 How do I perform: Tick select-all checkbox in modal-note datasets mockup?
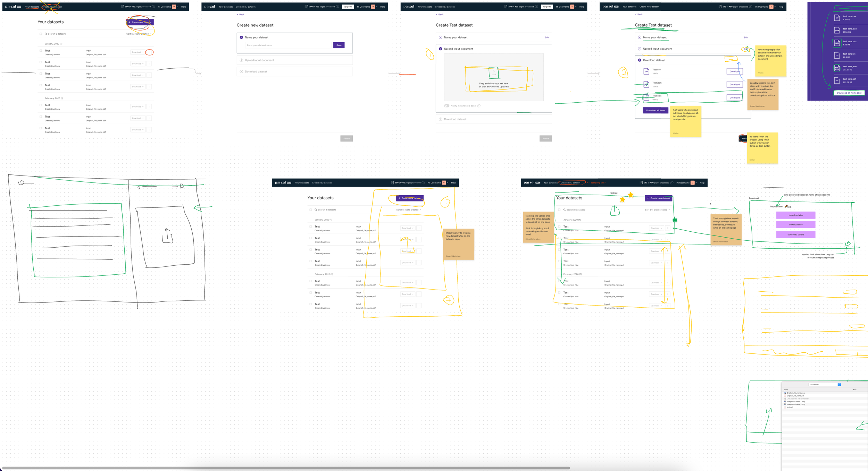click(311, 209)
